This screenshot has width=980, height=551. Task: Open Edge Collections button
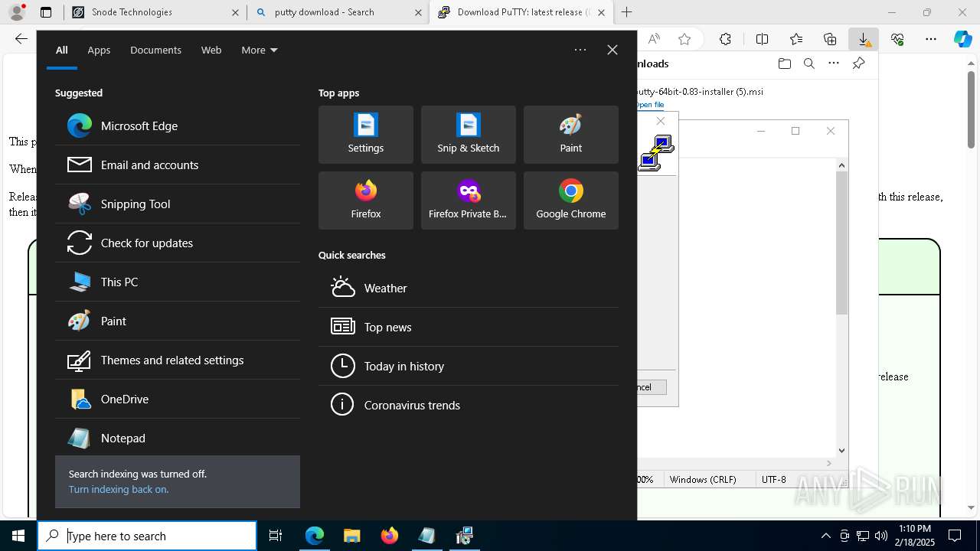[830, 39]
